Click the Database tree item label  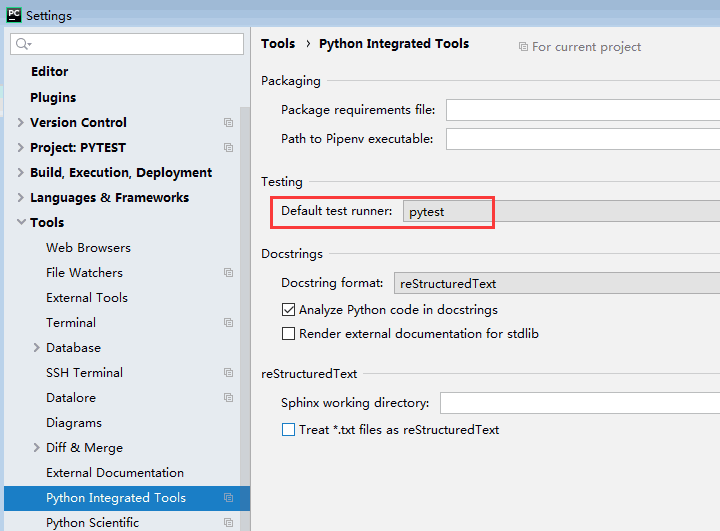coord(73,348)
